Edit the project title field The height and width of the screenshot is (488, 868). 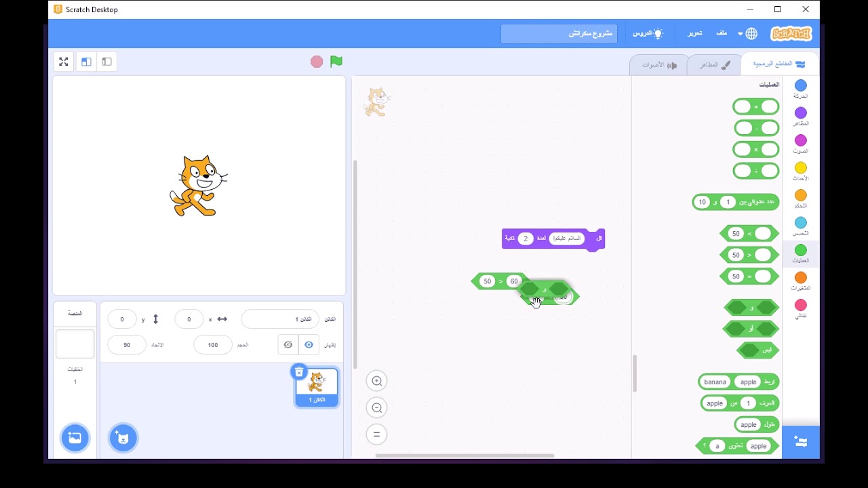559,34
